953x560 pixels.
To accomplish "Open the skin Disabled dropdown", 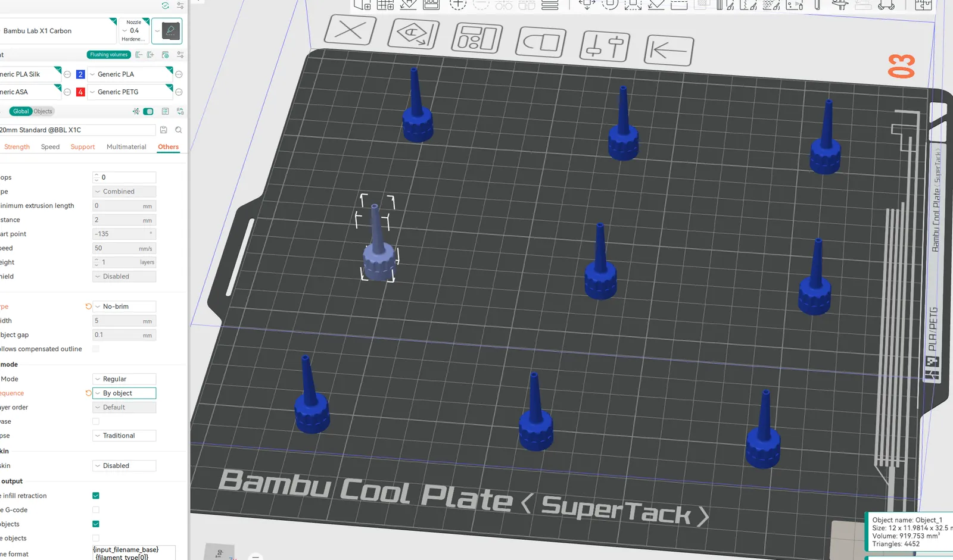I will click(124, 466).
